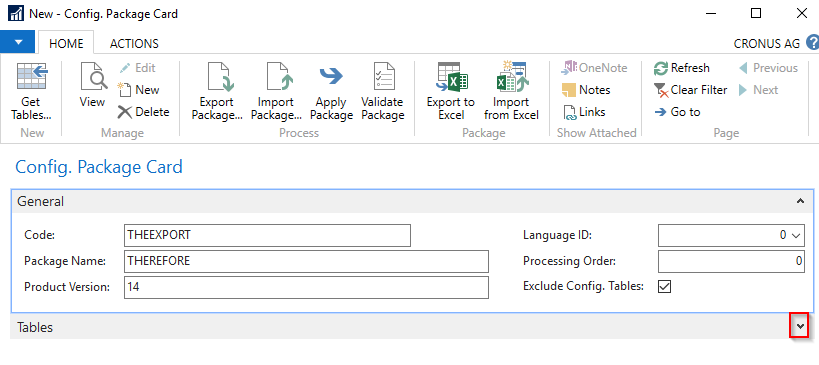
Task: Click the CRONUS AG company name
Action: (x=767, y=43)
